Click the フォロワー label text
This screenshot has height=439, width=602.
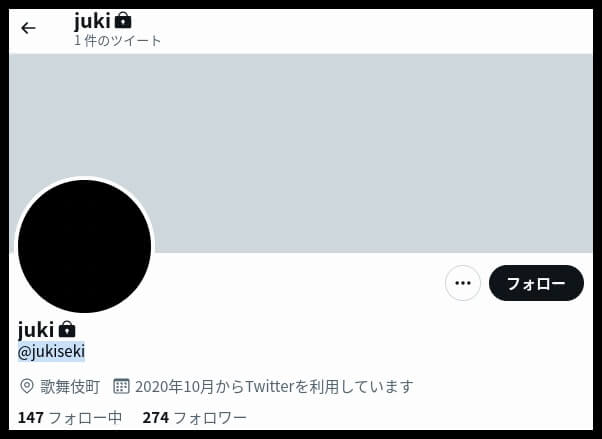click(210, 418)
